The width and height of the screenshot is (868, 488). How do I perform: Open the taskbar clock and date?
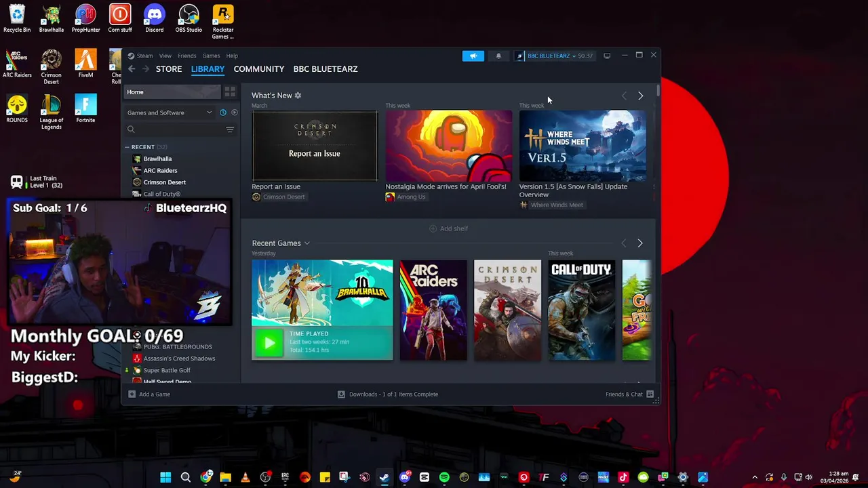834,477
